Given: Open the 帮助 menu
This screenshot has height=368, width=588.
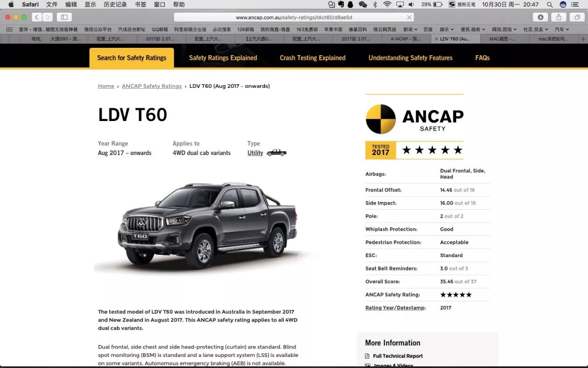Looking at the screenshot, I should click(x=179, y=5).
